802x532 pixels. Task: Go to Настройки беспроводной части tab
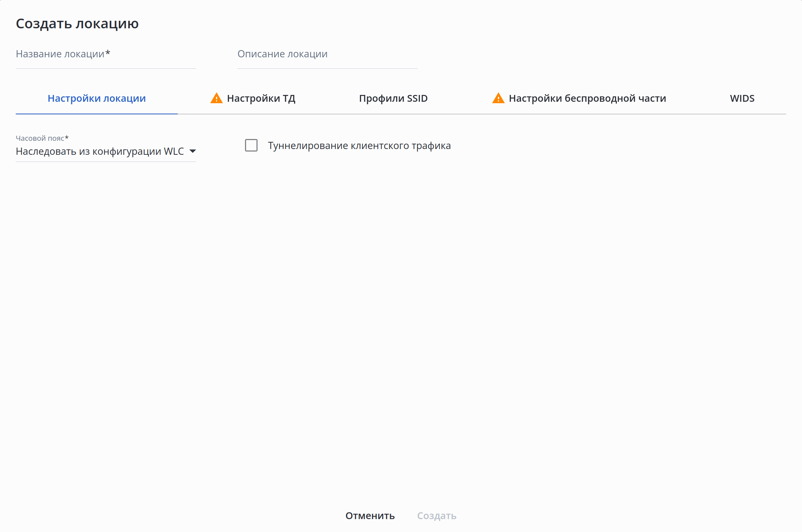coord(587,99)
